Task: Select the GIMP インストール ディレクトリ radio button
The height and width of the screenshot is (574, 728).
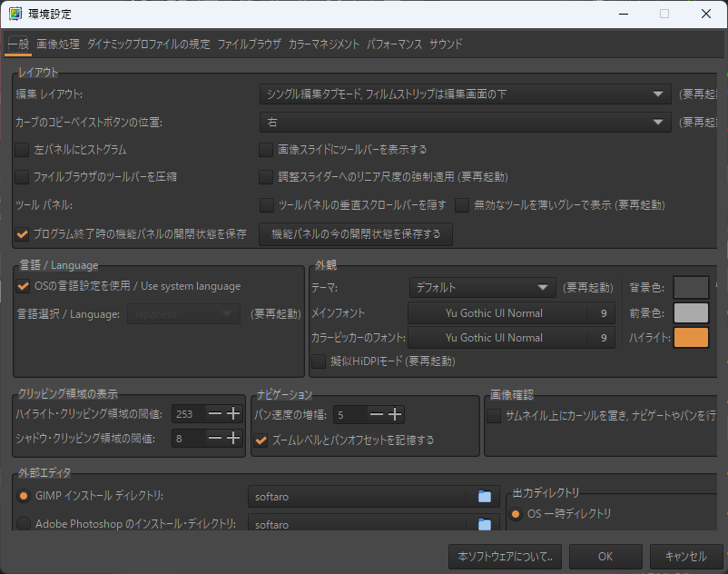Action: 24,496
